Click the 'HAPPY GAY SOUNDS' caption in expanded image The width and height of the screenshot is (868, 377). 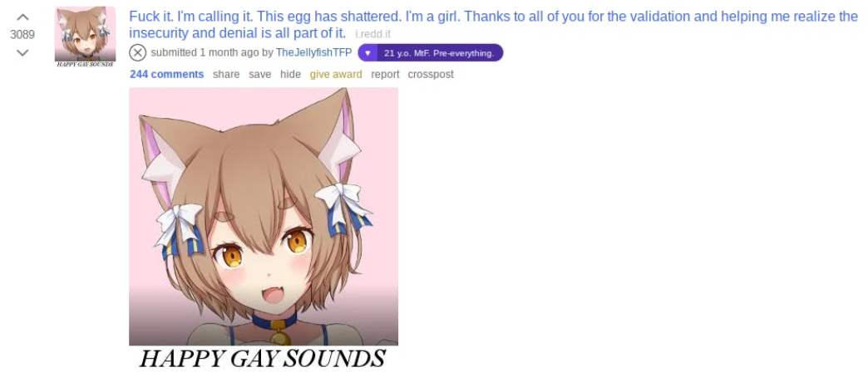pyautogui.click(x=263, y=358)
